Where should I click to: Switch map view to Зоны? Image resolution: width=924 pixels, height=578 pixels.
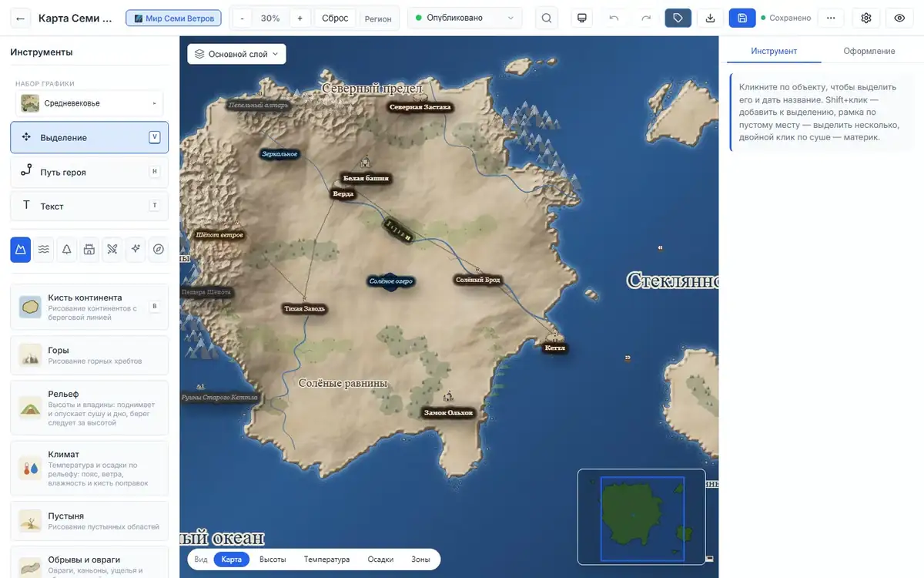(x=420, y=560)
